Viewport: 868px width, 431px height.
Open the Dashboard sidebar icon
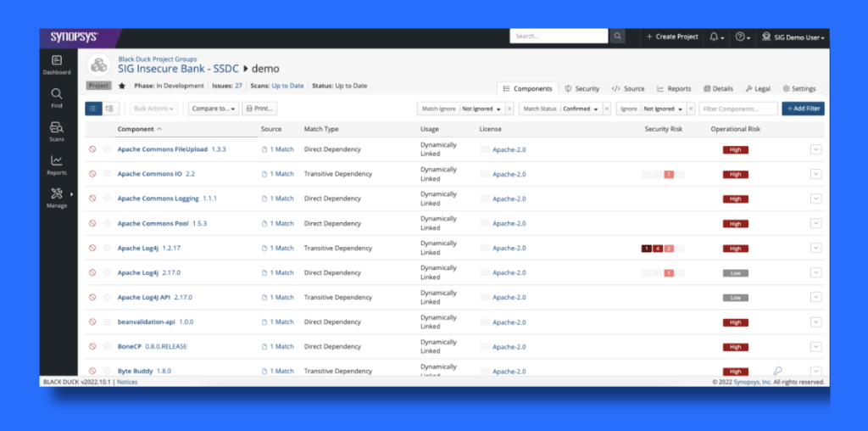tap(57, 64)
